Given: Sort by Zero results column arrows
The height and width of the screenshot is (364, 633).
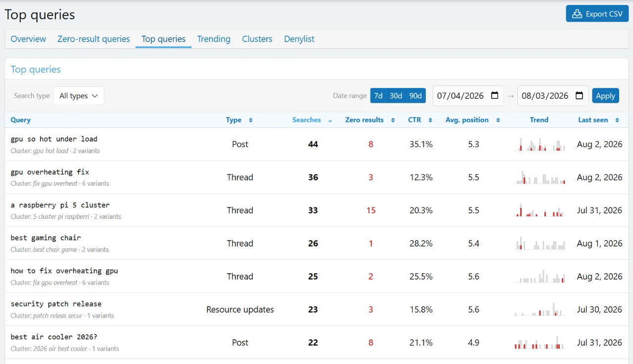Looking at the screenshot, I should [393, 120].
